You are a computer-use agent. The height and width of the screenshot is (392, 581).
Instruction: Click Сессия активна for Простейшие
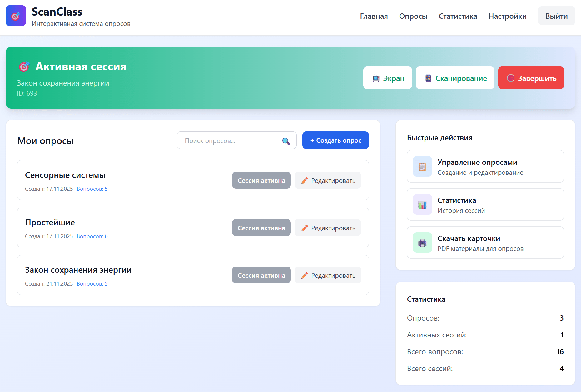261,228
